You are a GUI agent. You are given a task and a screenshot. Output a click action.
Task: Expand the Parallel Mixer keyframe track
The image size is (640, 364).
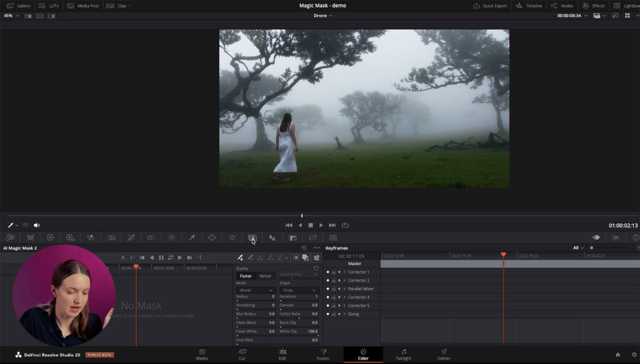click(x=344, y=289)
